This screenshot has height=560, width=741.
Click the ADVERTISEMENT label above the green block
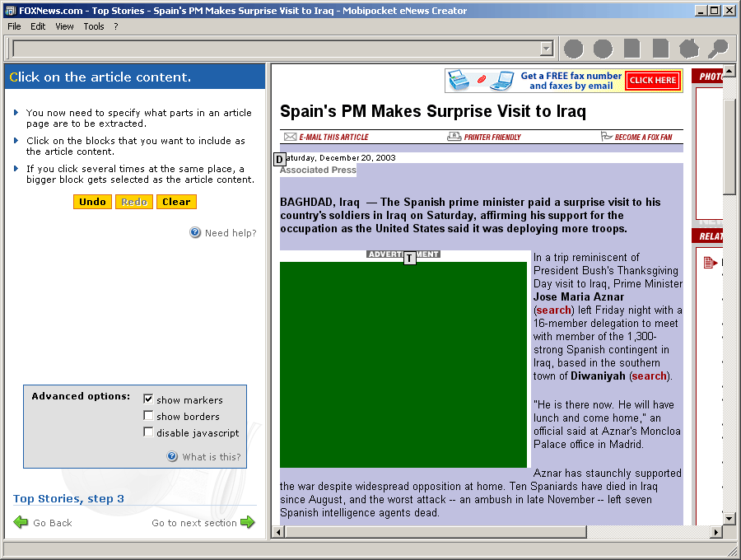[403, 254]
